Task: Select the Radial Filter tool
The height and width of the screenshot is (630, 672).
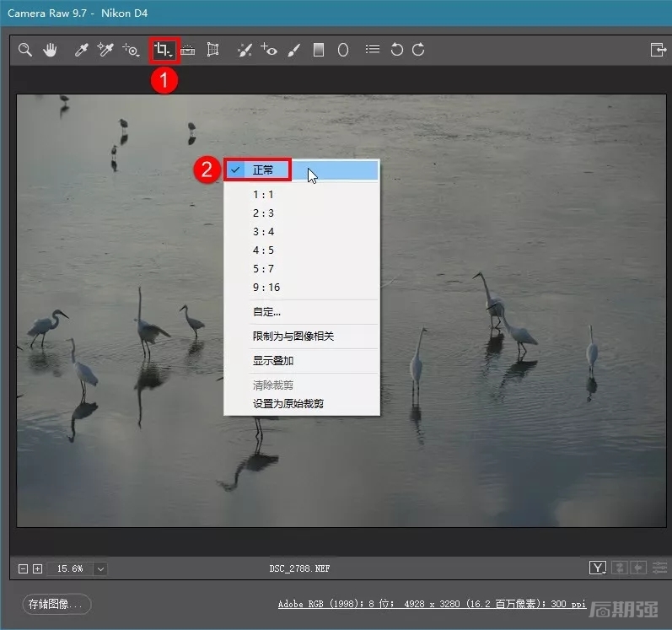Action: 343,50
